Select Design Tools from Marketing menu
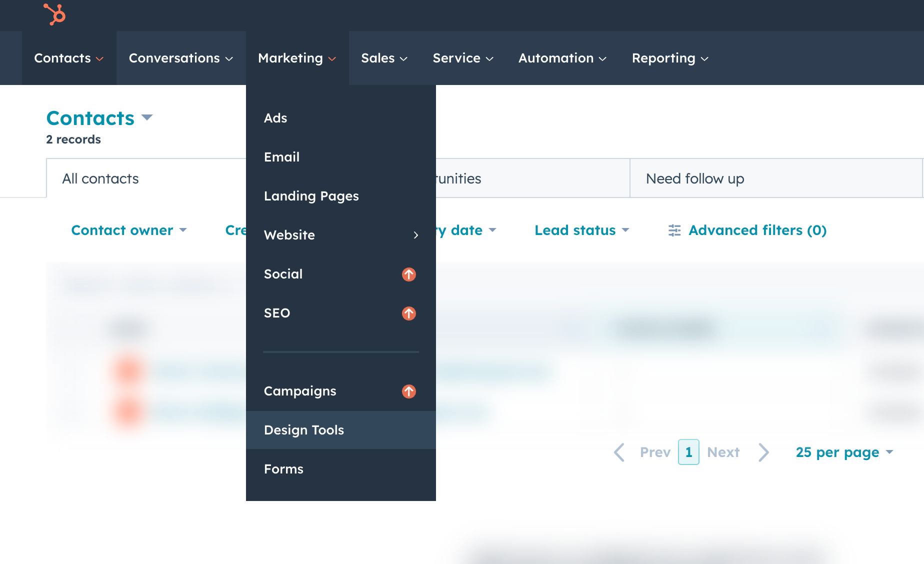Image resolution: width=924 pixels, height=564 pixels. point(304,430)
